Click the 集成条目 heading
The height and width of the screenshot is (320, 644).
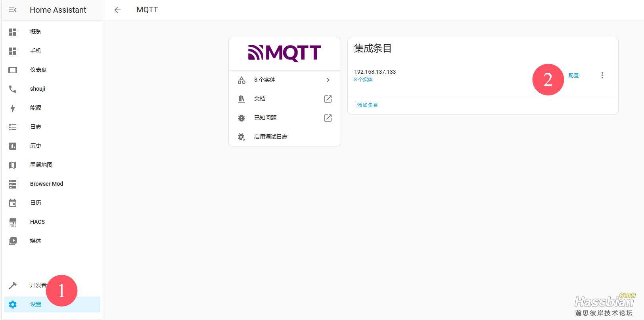point(373,48)
